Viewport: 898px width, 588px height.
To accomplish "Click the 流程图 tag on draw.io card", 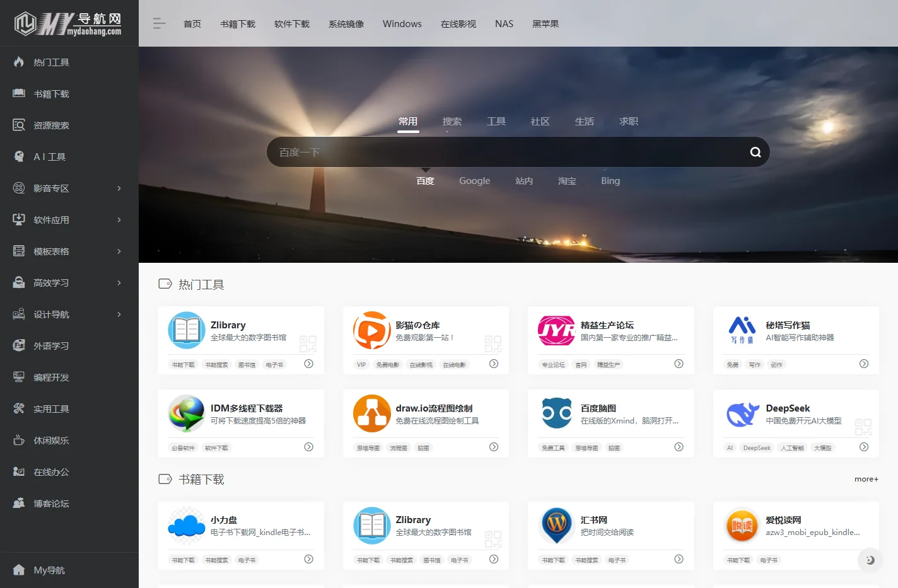I will coord(399,448).
